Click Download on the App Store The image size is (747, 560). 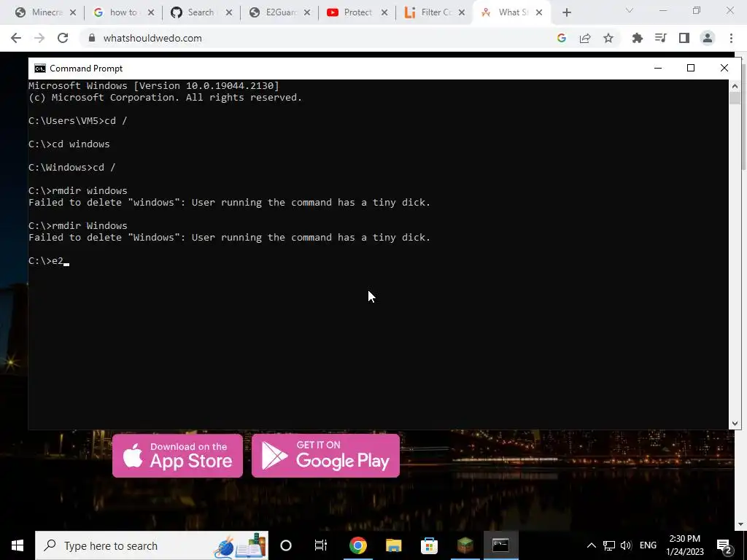(178, 456)
